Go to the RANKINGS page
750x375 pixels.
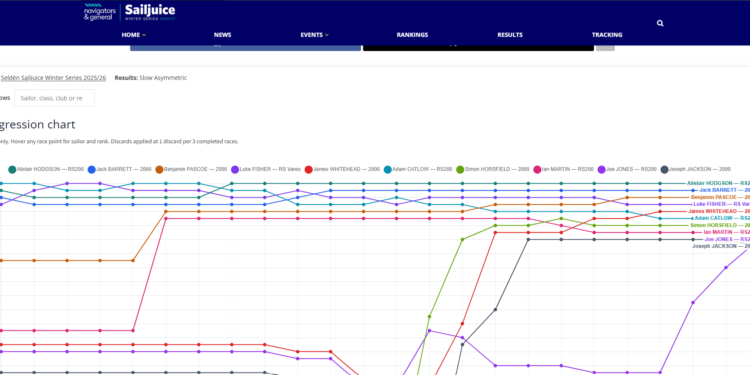(412, 35)
